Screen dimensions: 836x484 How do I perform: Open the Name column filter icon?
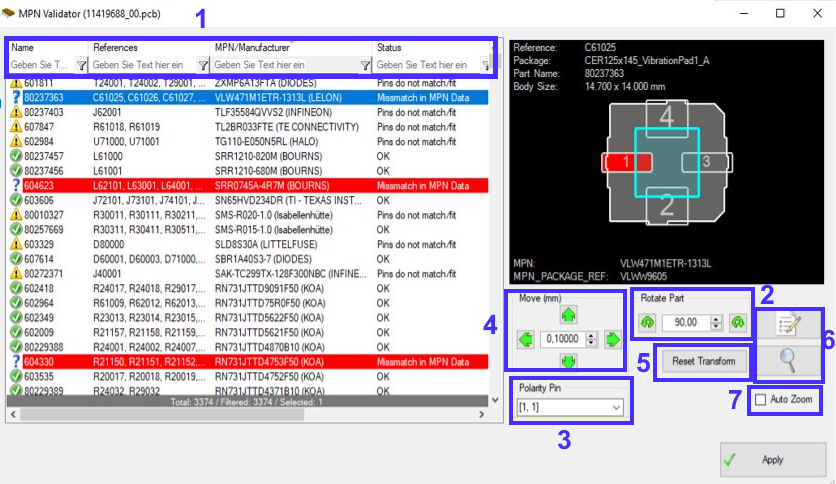[81, 66]
